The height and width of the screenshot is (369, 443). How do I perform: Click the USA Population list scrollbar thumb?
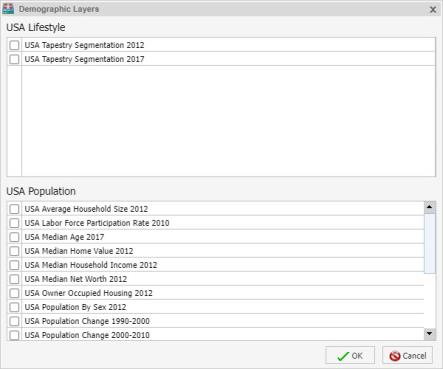pyautogui.click(x=430, y=244)
